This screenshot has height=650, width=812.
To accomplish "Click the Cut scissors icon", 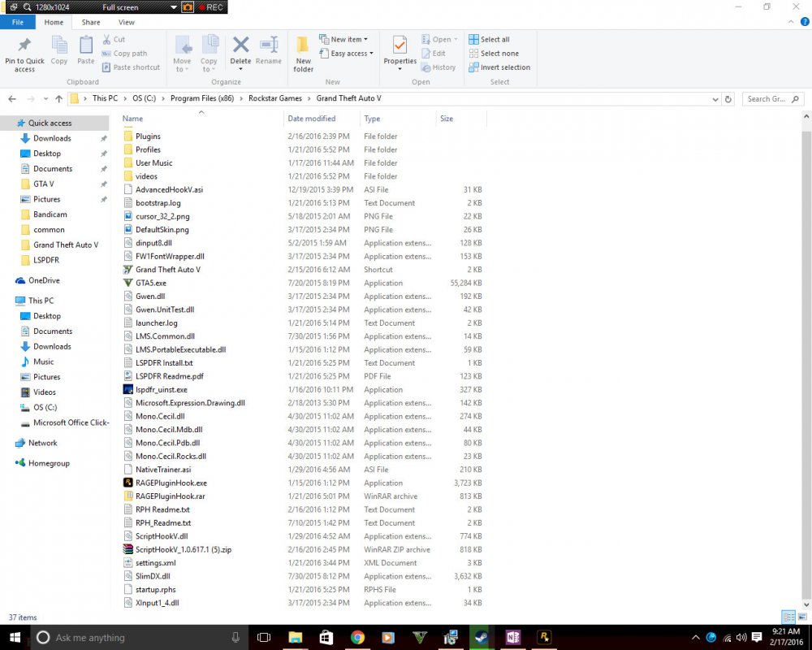I will (x=106, y=39).
